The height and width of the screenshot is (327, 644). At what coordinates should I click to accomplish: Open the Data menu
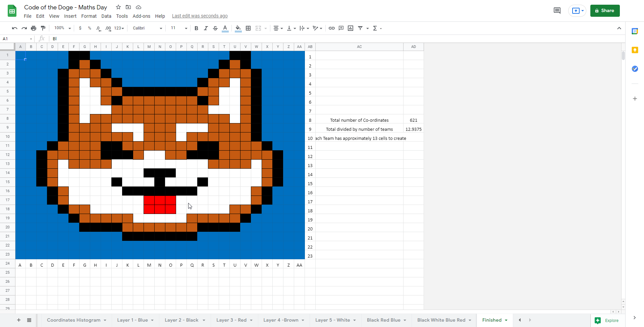coord(106,16)
